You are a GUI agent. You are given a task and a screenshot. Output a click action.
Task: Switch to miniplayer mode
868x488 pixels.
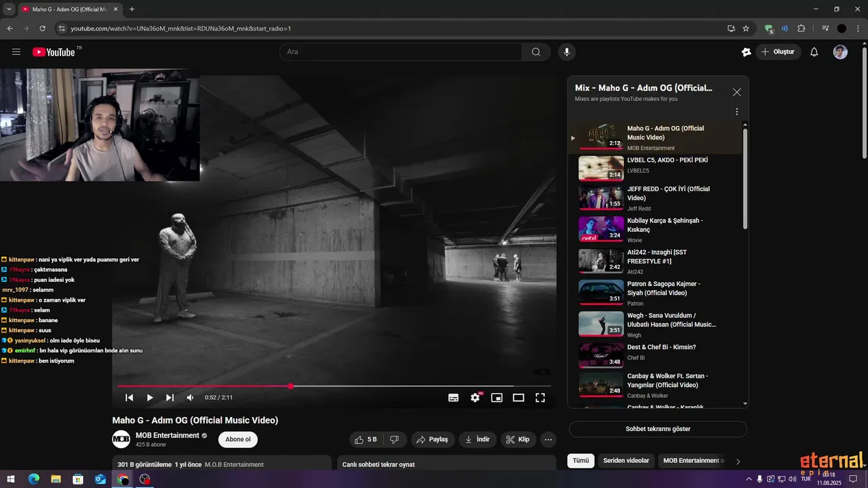(497, 398)
